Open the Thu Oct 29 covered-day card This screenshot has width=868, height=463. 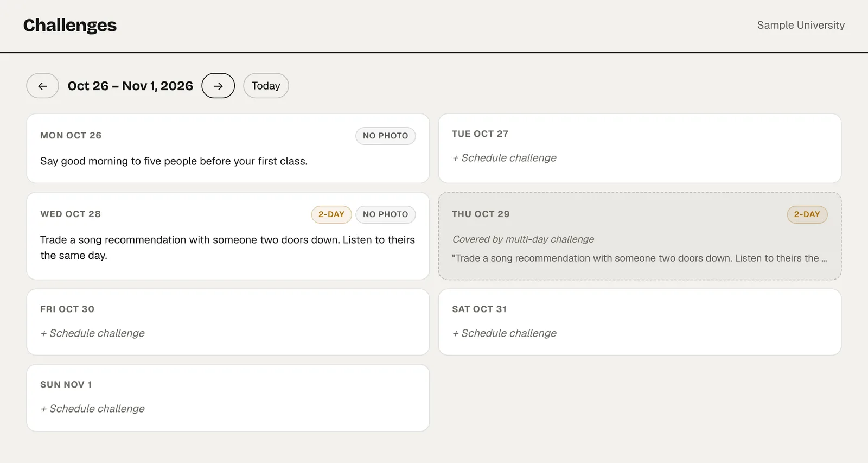pyautogui.click(x=640, y=236)
